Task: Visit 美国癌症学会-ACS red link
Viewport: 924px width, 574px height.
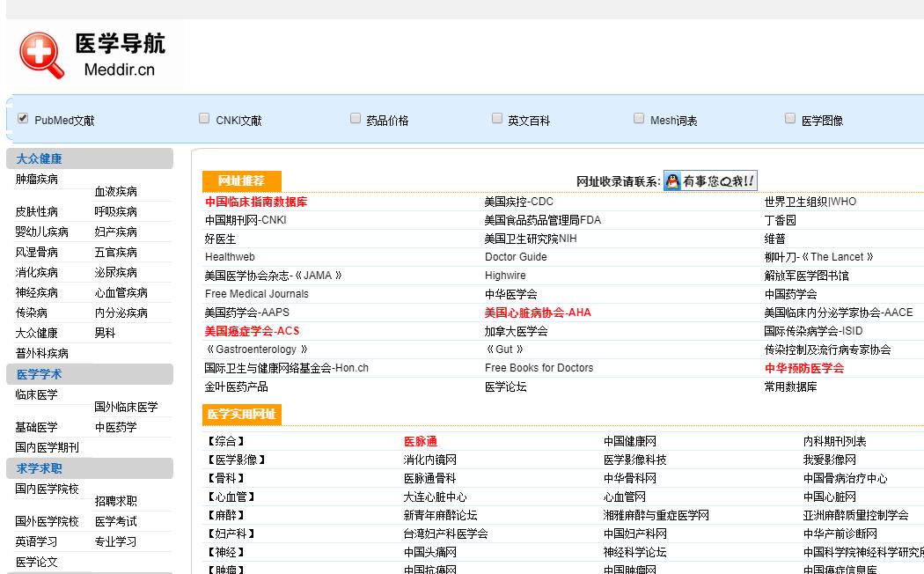Action: 252,331
